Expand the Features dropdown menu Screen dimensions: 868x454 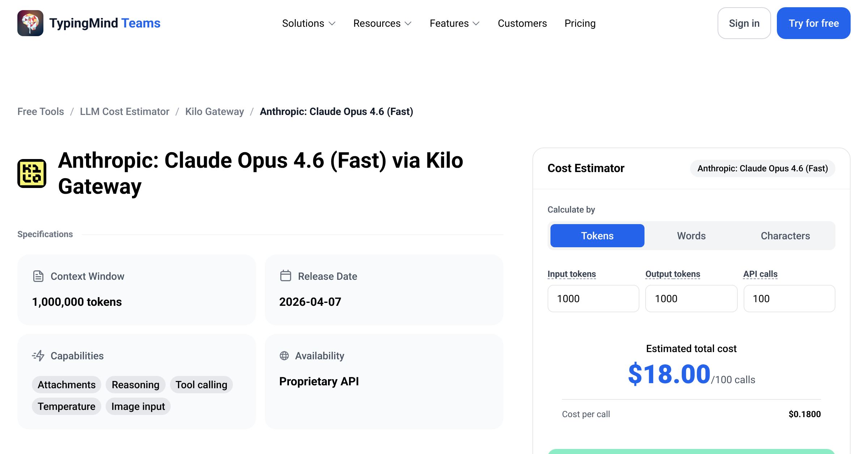(455, 23)
